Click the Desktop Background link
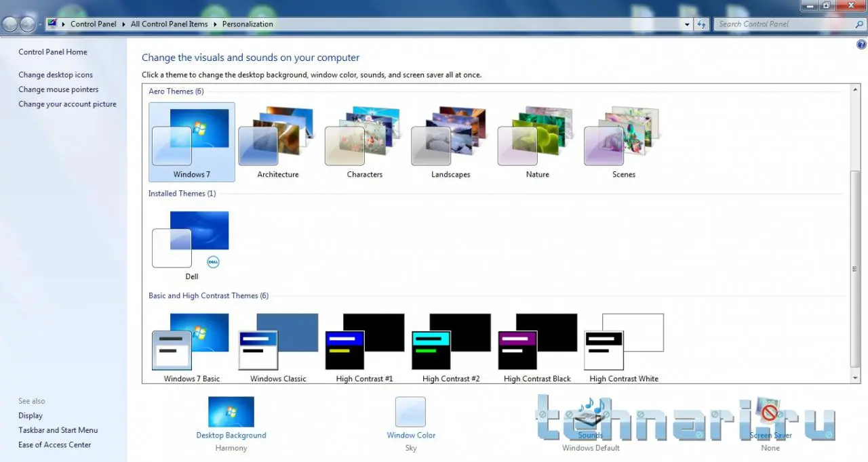868x462 pixels. click(231, 436)
